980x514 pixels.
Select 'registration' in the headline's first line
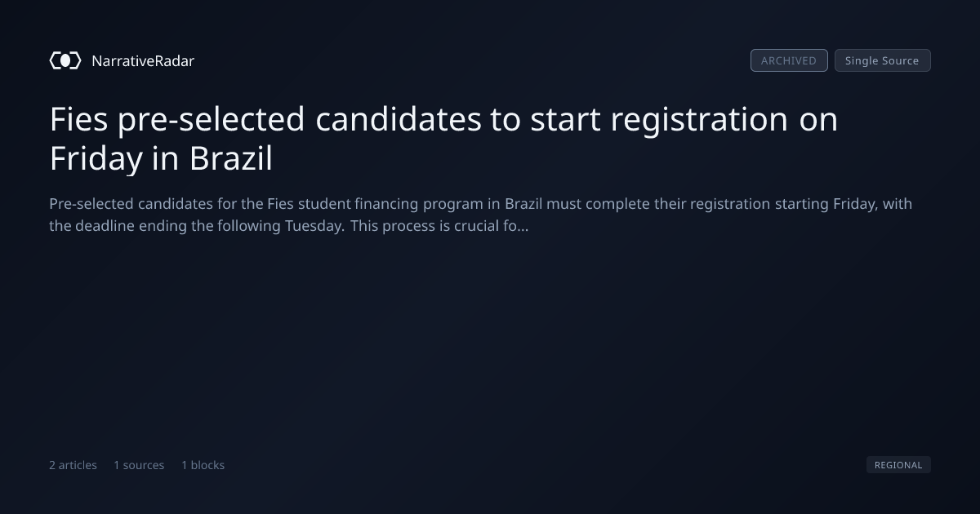[x=699, y=119]
